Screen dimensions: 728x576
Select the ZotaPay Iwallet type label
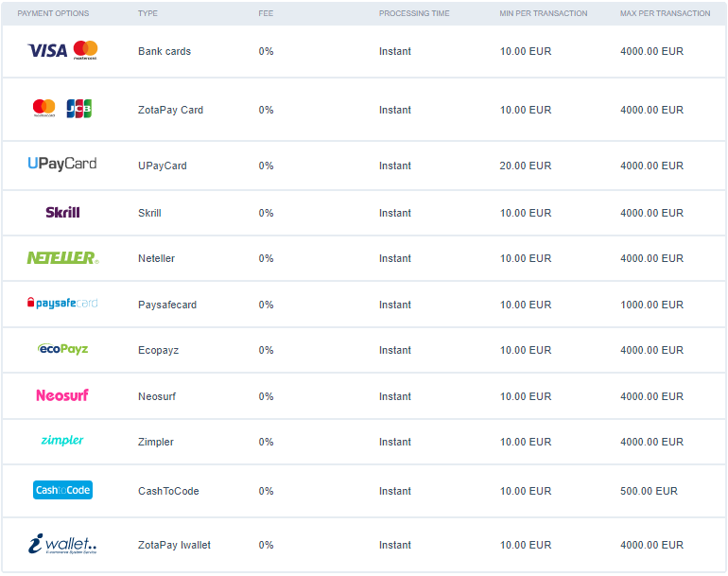(174, 545)
